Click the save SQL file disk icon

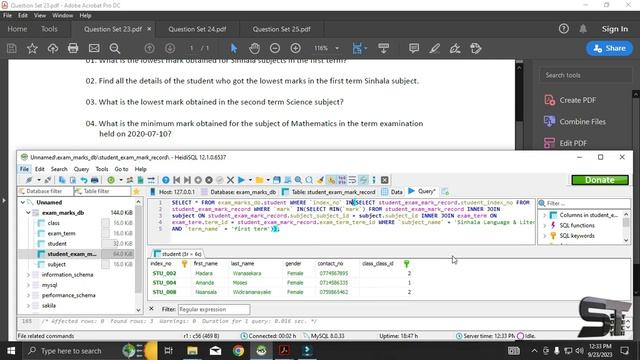(x=277, y=180)
